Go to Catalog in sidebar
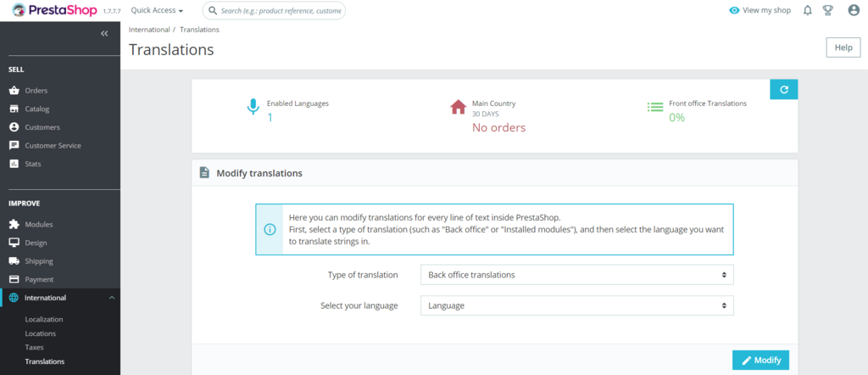 click(37, 109)
